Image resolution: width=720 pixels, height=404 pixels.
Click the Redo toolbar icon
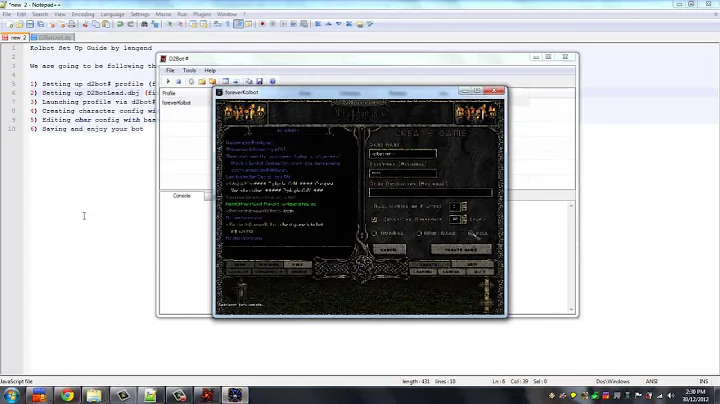[x=130, y=24]
